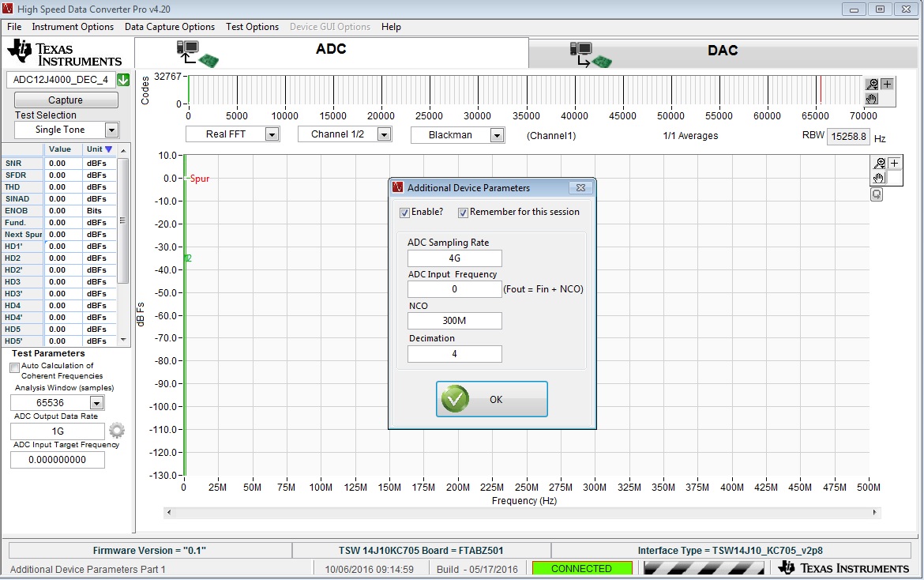Image resolution: width=924 pixels, height=580 pixels.
Task: Toggle Remember for this session checkbox
Action: [463, 213]
